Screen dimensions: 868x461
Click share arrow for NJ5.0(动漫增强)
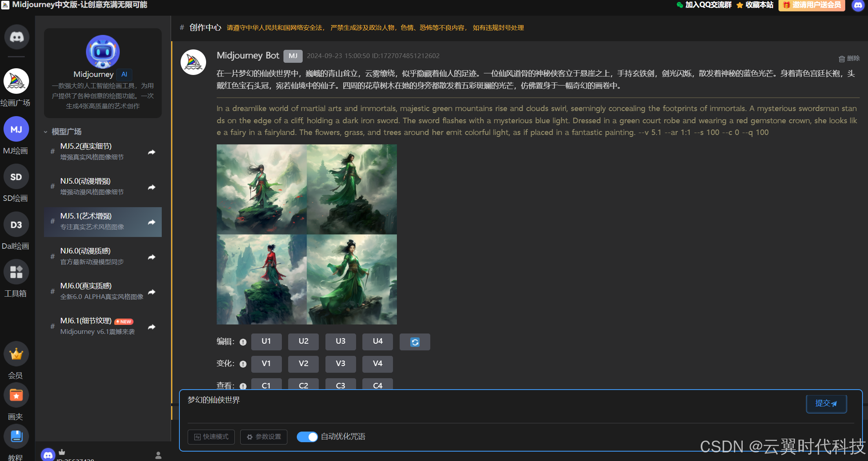pyautogui.click(x=152, y=187)
